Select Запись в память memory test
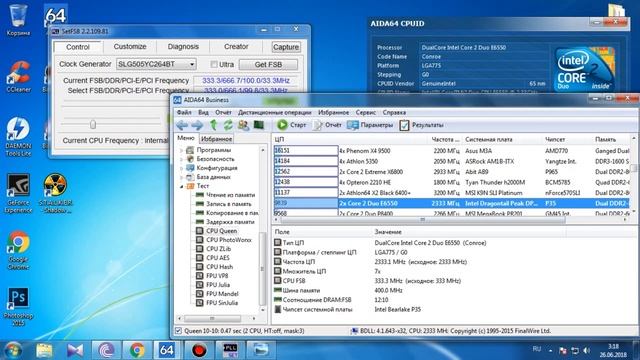 pyautogui.click(x=224, y=204)
